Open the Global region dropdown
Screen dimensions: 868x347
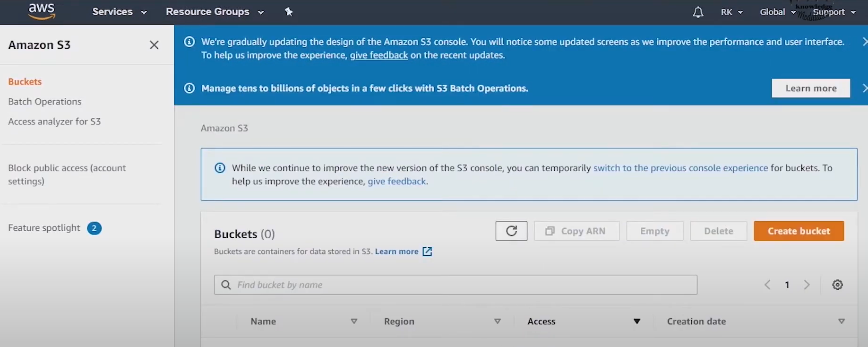coord(777,12)
